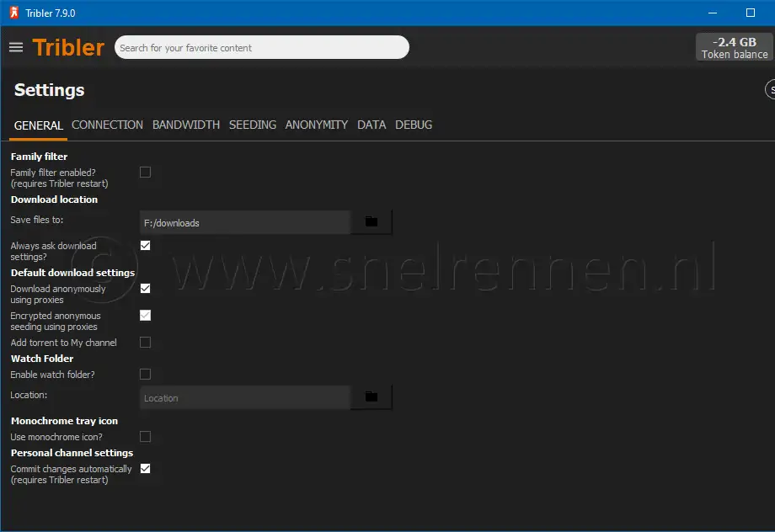Click the Monochrome tray icon heading
Screen dimensions: 775x532
(64, 421)
